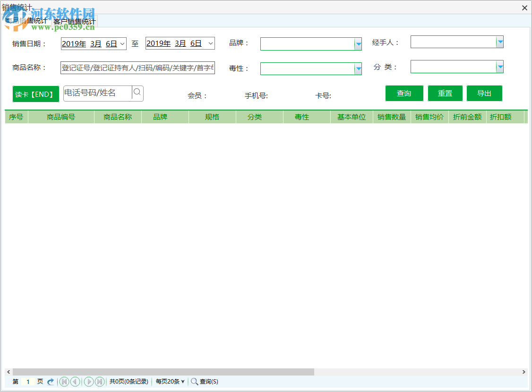Sort by 折前金额 column header

(x=467, y=117)
